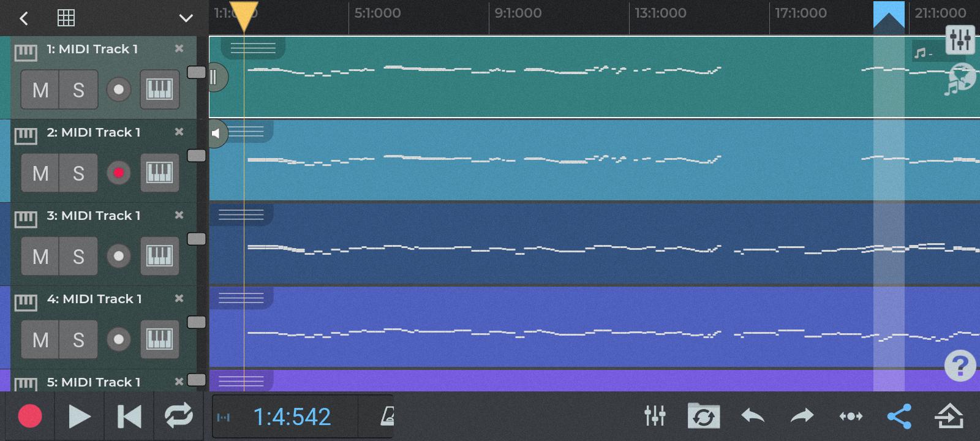
Task: Jump to 9:1:000 on the ruler
Action: coord(518,13)
